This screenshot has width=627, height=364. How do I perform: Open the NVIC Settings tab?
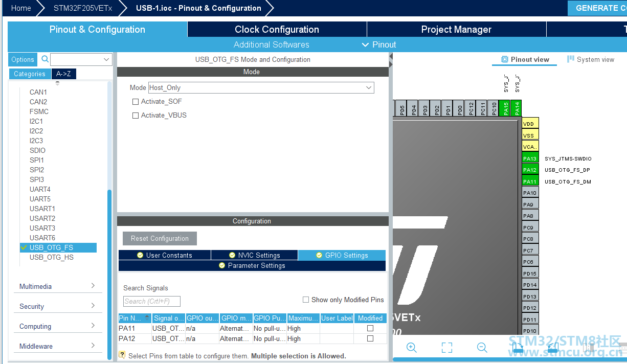point(254,255)
